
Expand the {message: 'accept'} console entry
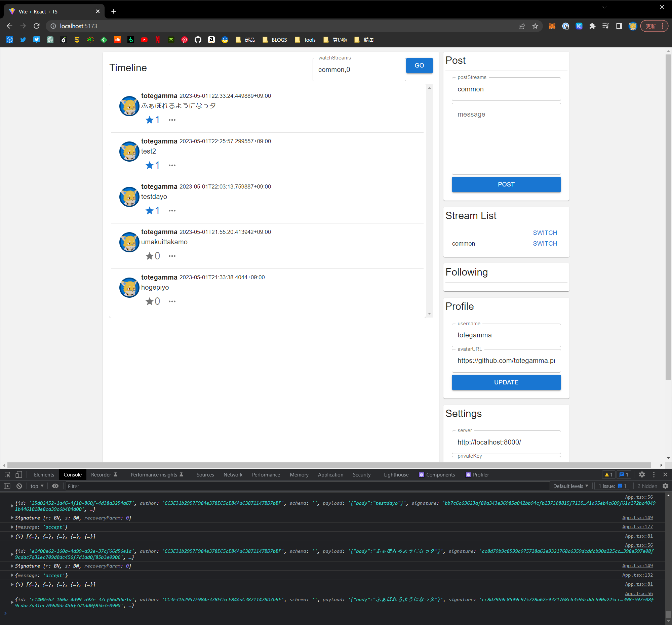(x=12, y=527)
